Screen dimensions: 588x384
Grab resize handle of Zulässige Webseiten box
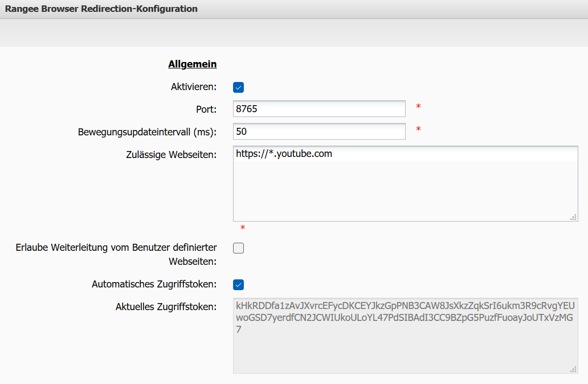point(573,217)
